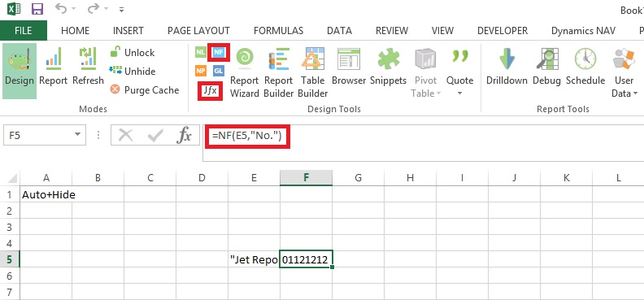Viewport: 644px width, 300px height.
Task: Open the Table Builder
Action: coord(312,72)
